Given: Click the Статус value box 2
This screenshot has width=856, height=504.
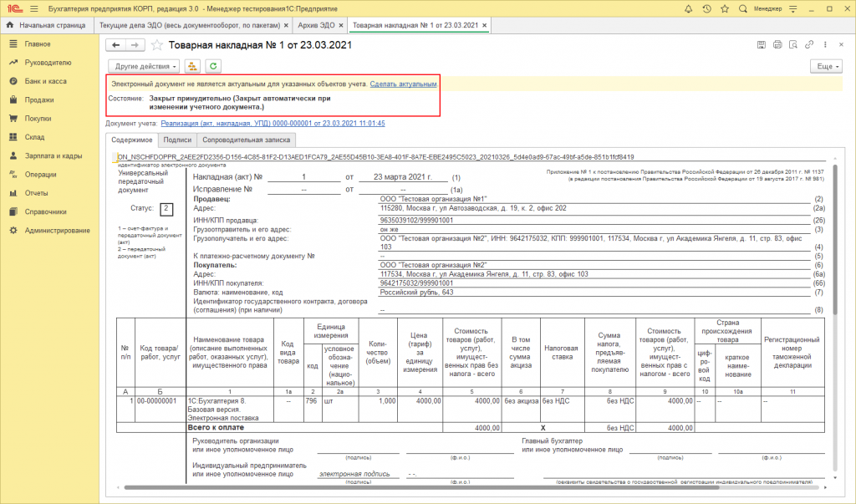Looking at the screenshot, I should click(166, 209).
